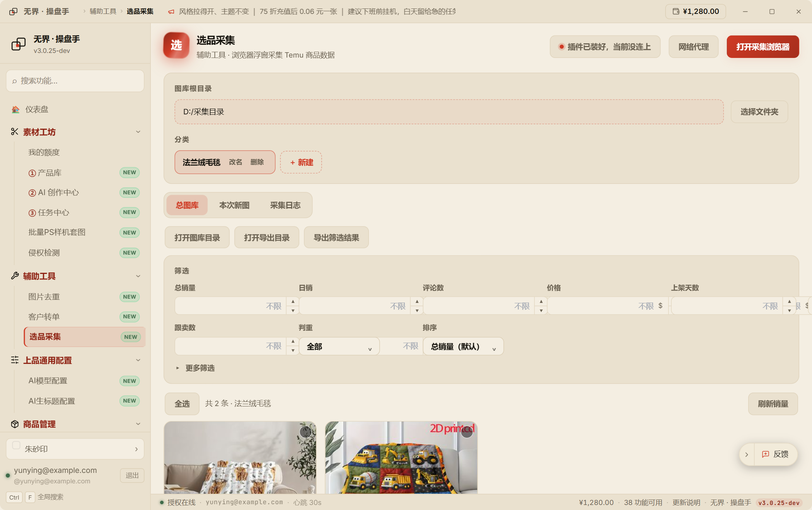812x510 pixels.
Task: Click the dashboard house icon
Action: click(x=15, y=109)
